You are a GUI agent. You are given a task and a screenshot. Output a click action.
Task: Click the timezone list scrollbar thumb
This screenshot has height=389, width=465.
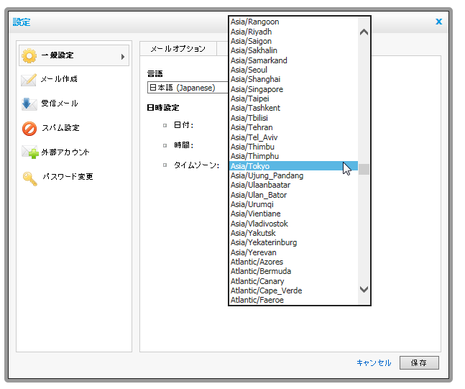click(x=364, y=169)
